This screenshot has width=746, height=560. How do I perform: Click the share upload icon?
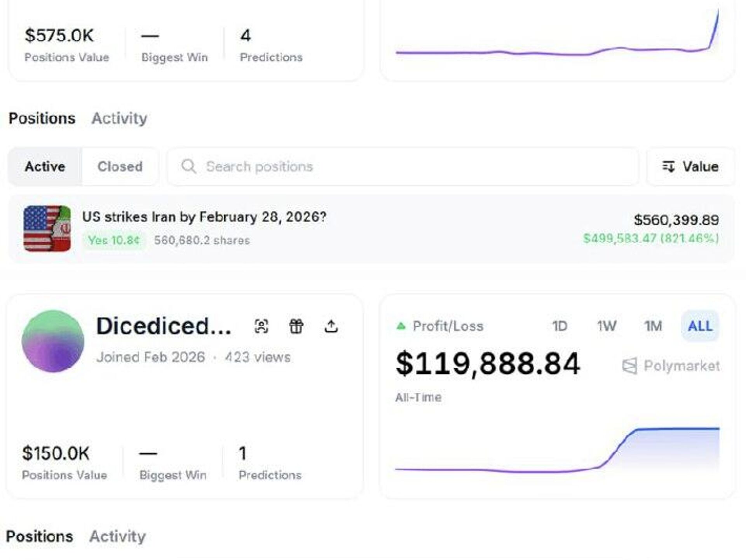click(x=331, y=326)
